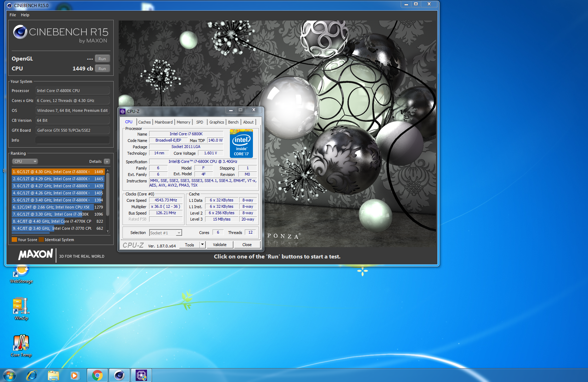Click the Identical System legend swatch
This screenshot has width=588, height=382.
tap(41, 240)
